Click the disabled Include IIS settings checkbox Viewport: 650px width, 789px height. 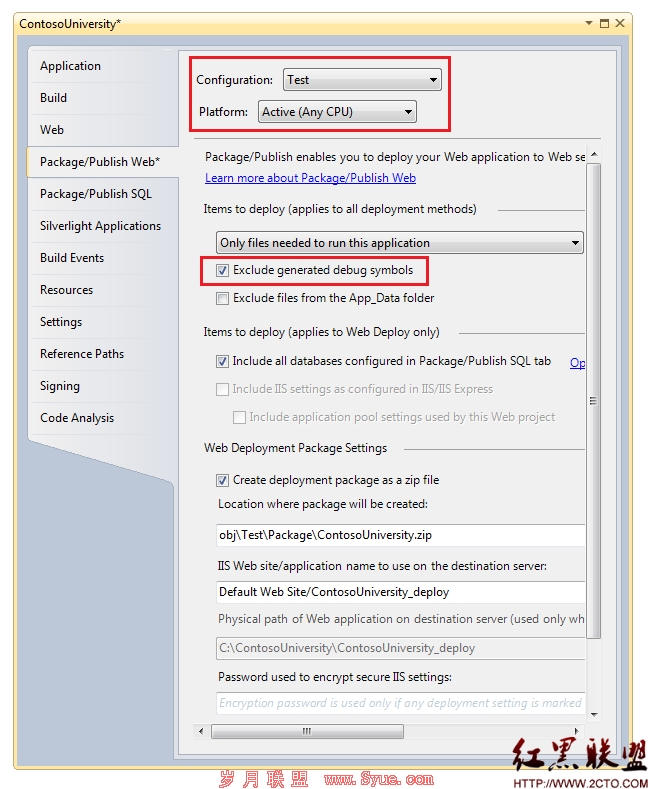pos(222,389)
